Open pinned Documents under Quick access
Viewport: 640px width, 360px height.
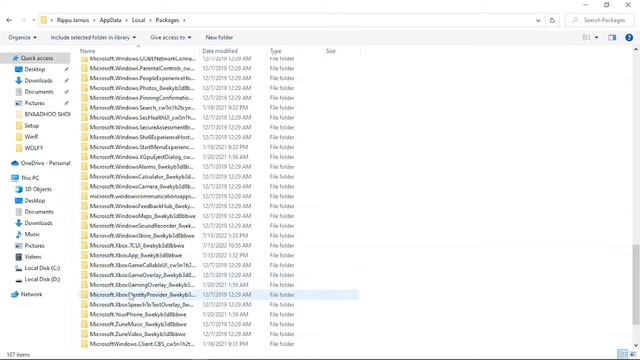click(39, 92)
